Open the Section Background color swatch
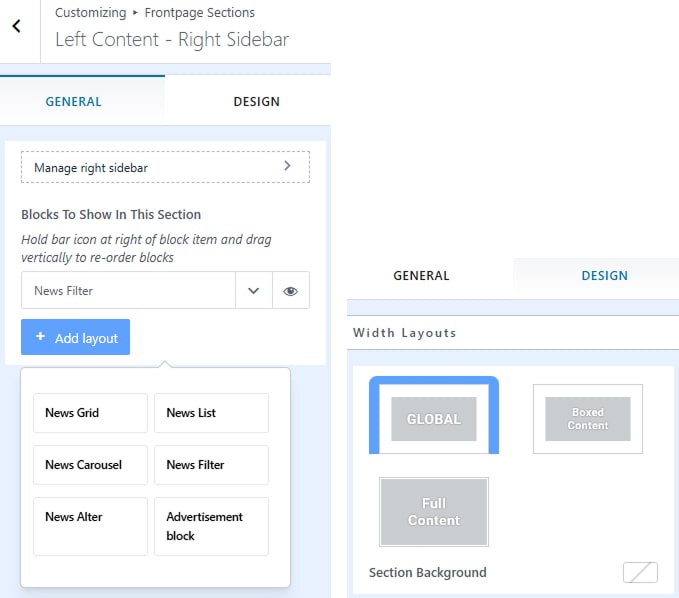Image resolution: width=679 pixels, height=598 pixels. click(x=639, y=572)
